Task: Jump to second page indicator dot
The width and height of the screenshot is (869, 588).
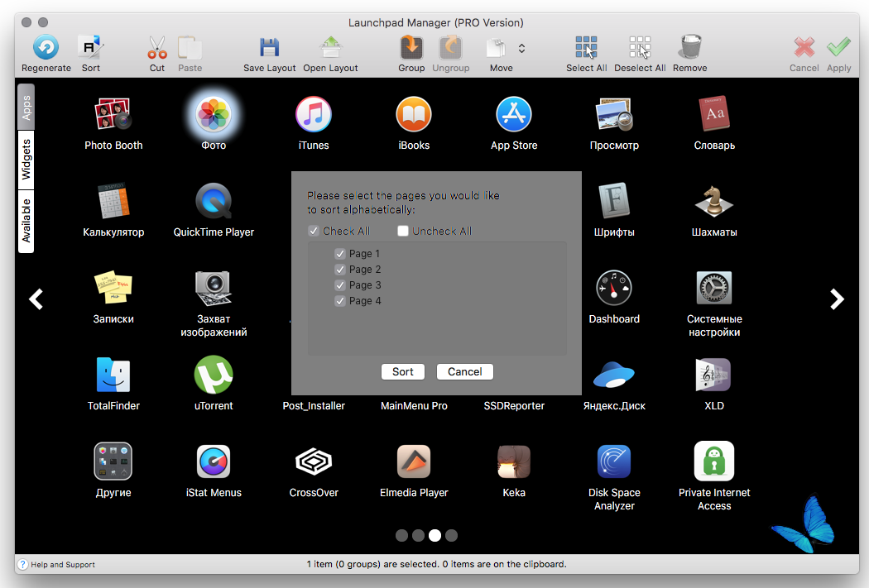Action: click(419, 535)
